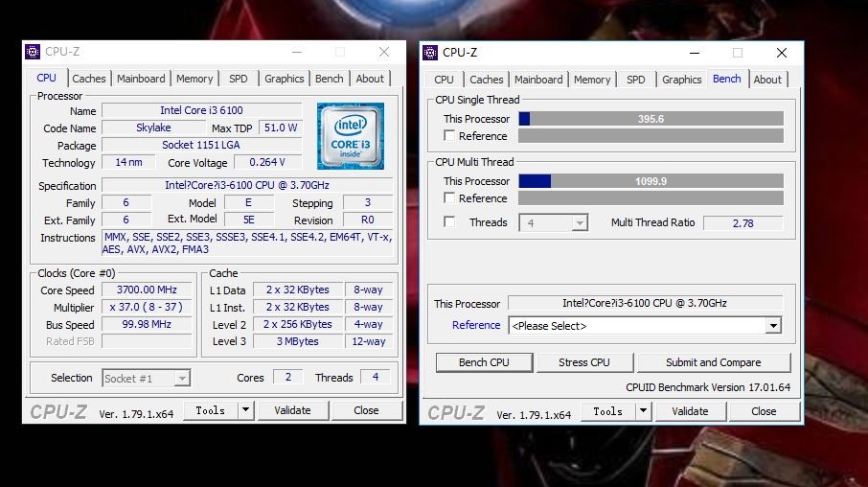Close the left CPU-Z window with X

[384, 52]
